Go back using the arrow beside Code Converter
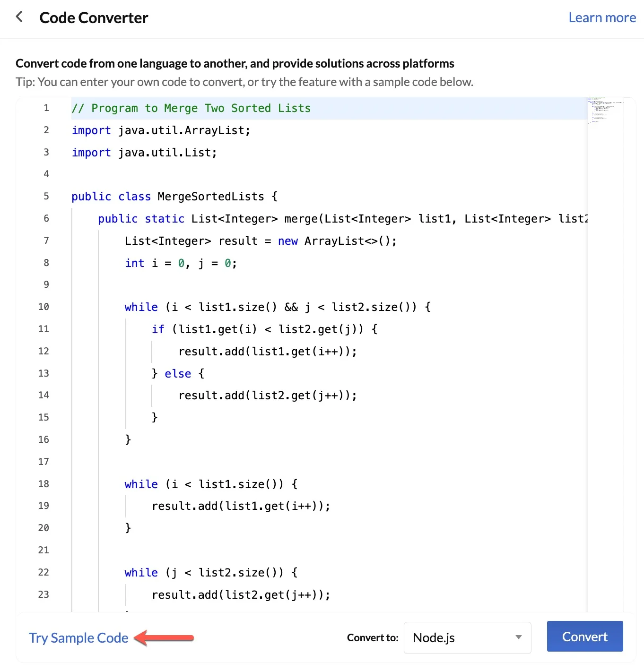The height and width of the screenshot is (671, 644). pyautogui.click(x=19, y=17)
